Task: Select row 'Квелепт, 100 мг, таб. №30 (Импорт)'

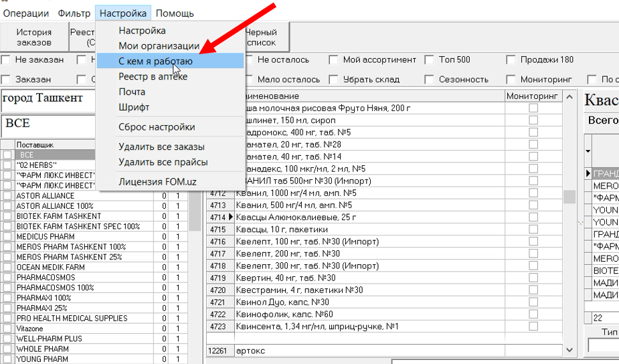Action: [369, 242]
